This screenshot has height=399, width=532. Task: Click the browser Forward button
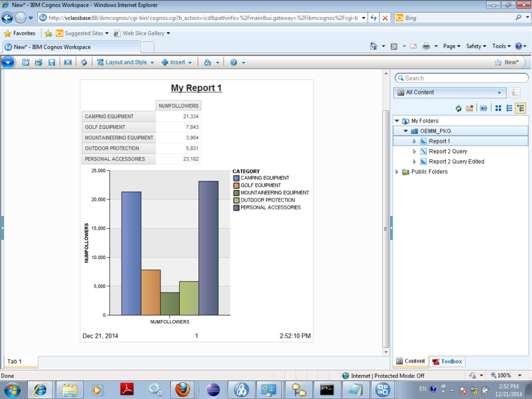(x=20, y=18)
